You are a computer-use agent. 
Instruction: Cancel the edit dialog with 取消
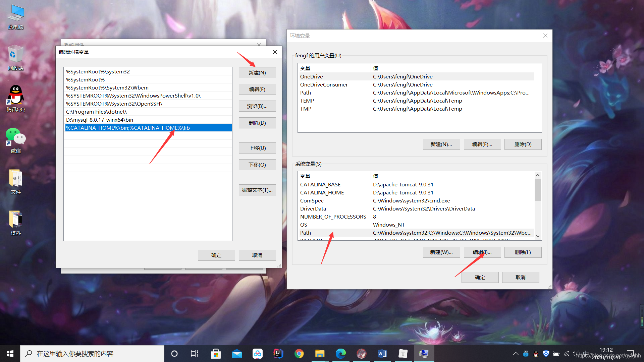click(257, 255)
